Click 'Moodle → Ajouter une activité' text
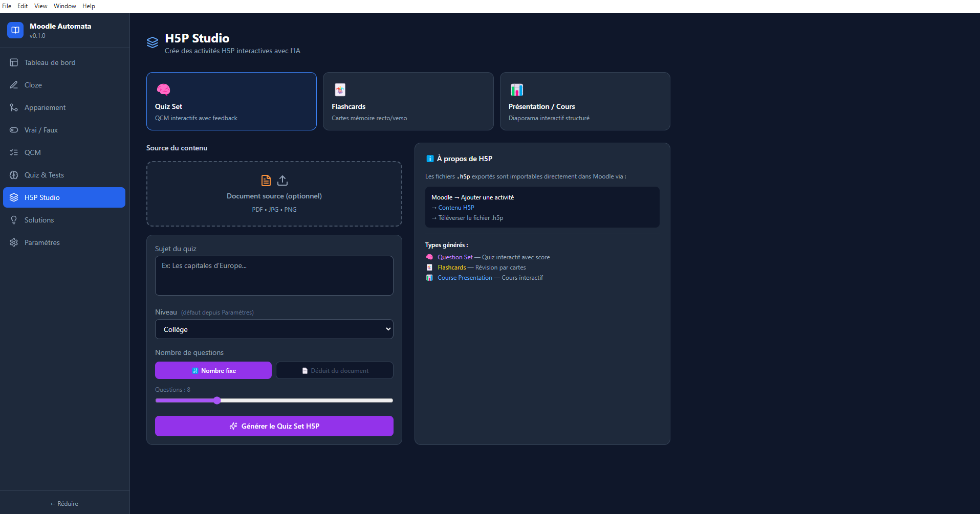This screenshot has width=980, height=514. [x=472, y=197]
